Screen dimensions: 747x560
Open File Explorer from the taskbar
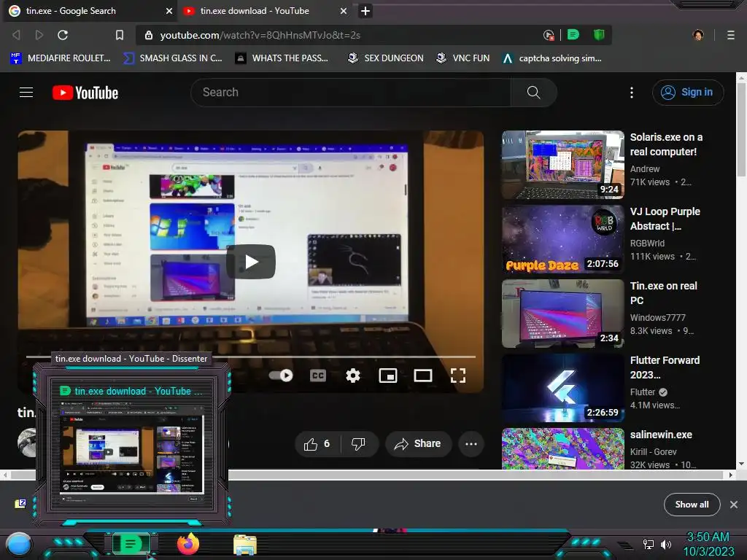click(x=245, y=545)
